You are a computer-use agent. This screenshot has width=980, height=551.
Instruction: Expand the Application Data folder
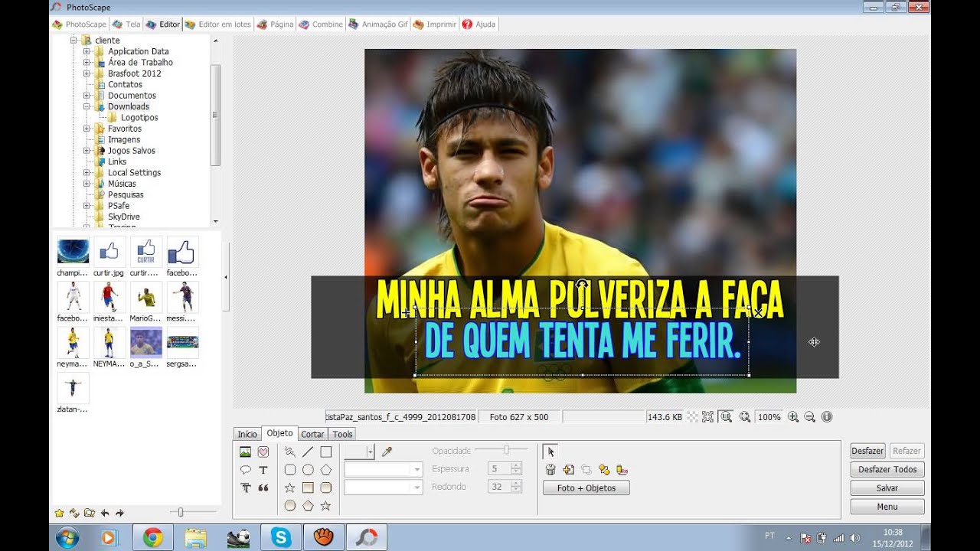coord(87,51)
